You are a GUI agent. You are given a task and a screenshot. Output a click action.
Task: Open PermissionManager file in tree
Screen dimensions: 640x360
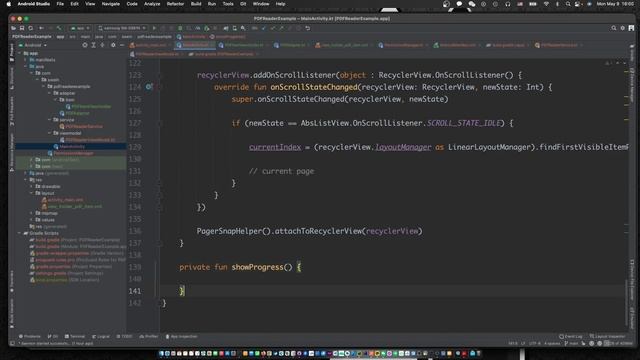click(x=71, y=153)
